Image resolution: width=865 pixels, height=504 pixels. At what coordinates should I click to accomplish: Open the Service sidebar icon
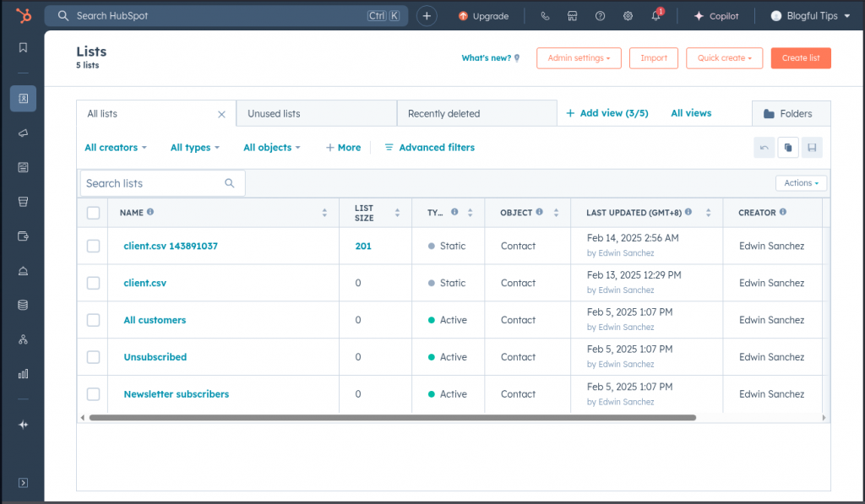[x=23, y=271]
